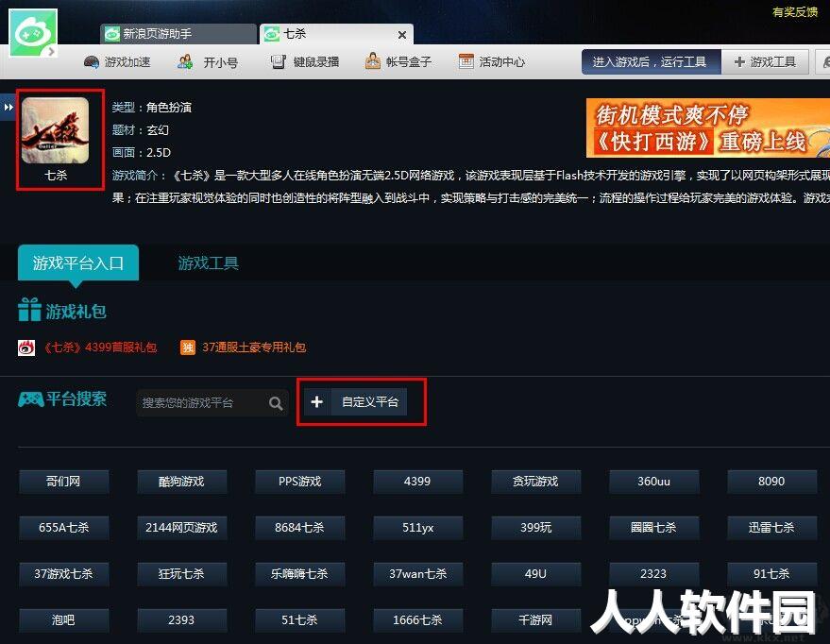Open the 快打西游 advertisement banner
The height and width of the screenshot is (644, 830).
pyautogui.click(x=708, y=127)
